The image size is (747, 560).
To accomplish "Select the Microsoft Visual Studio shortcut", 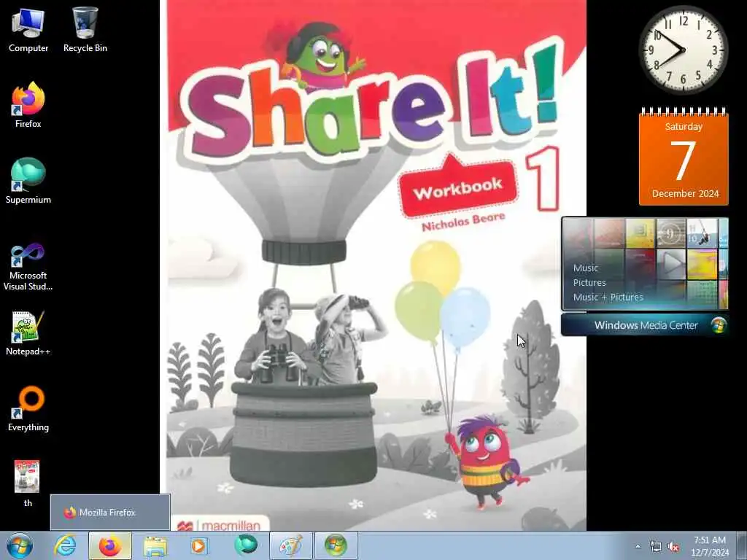I will (x=28, y=267).
